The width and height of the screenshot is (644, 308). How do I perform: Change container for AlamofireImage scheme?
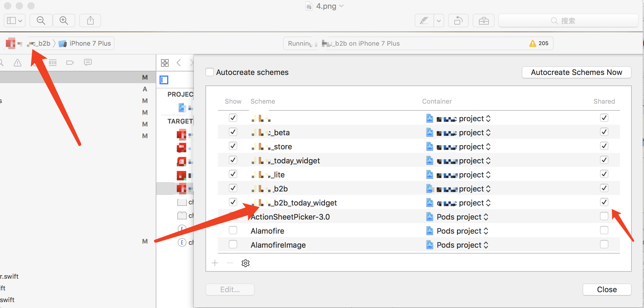[458, 245]
